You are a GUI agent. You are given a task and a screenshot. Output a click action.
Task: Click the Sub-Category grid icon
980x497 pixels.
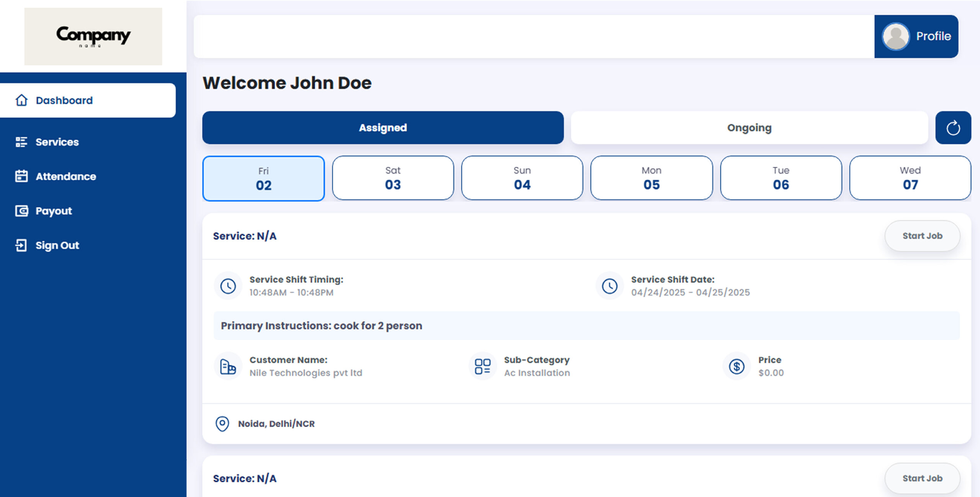(482, 366)
